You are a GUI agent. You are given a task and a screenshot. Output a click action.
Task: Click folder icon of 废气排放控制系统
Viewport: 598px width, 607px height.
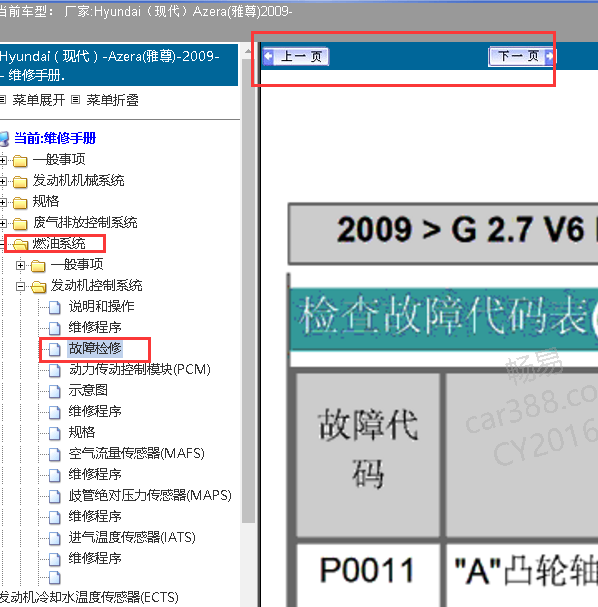click(20, 223)
